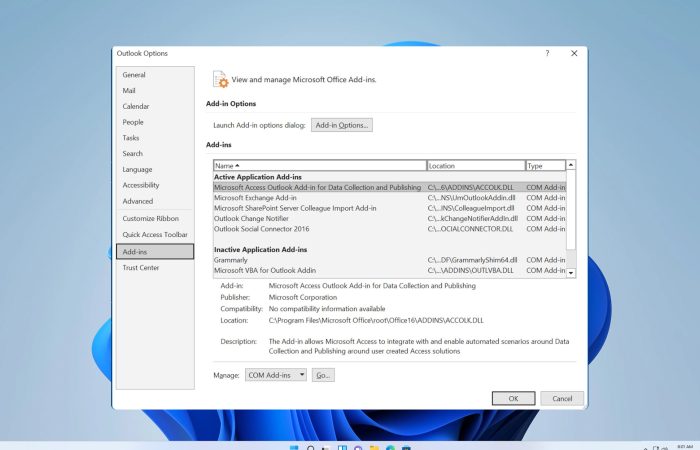Sort add-ins by the Location column
The width and height of the screenshot is (700, 450).
click(x=476, y=166)
